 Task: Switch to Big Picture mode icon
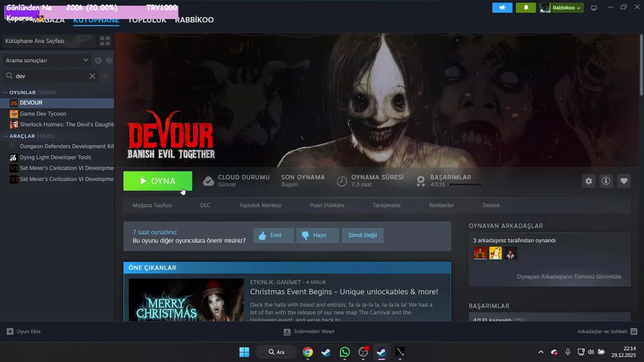point(594,8)
